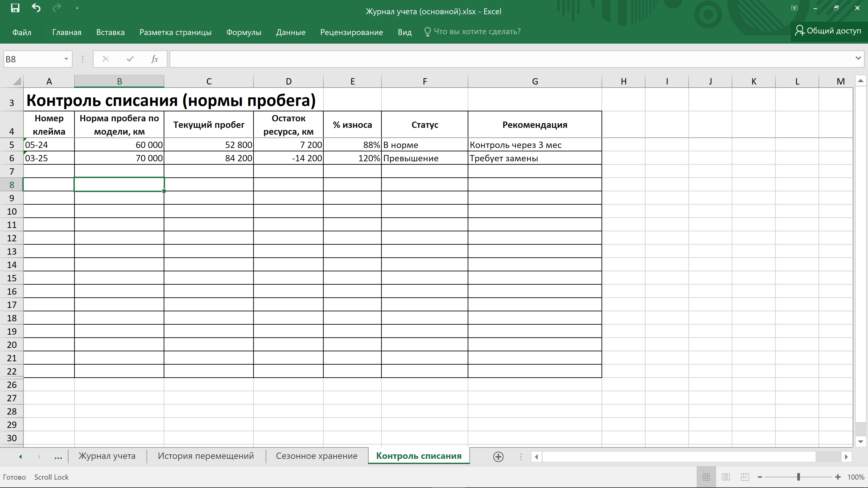Click the zoom in plus icon
The width and height of the screenshot is (868, 488).
click(838, 477)
